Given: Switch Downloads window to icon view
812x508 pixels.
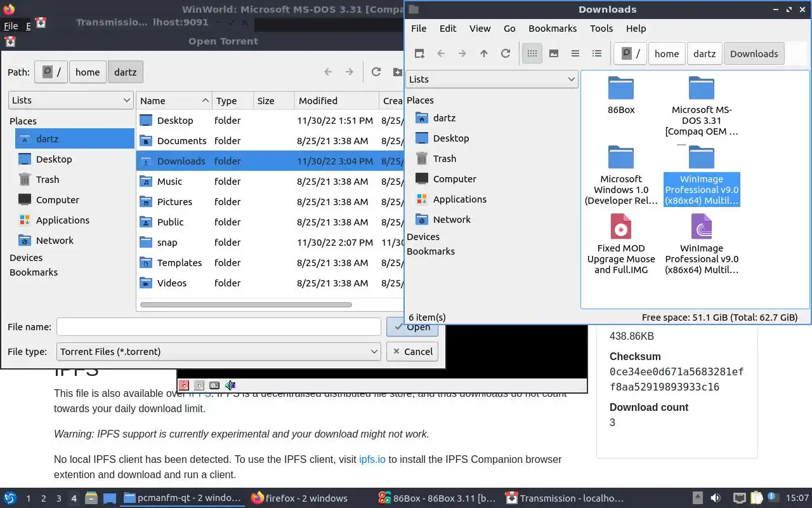Looking at the screenshot, I should (532, 53).
